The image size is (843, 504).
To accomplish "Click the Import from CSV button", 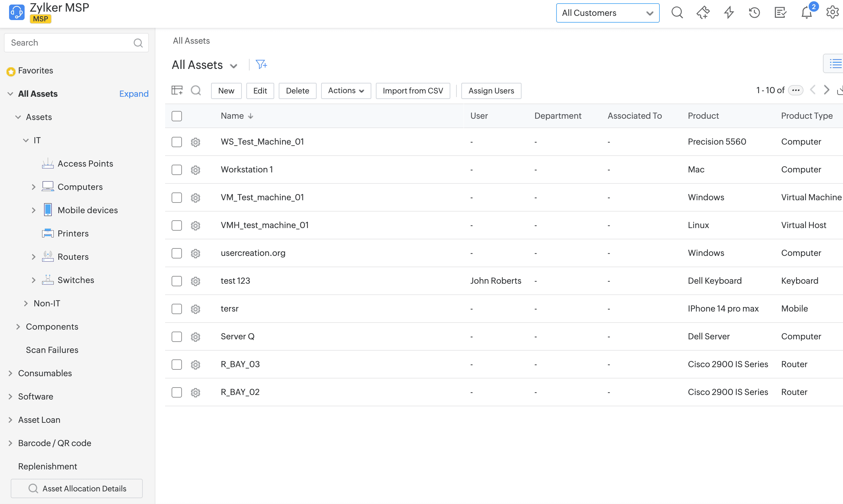I will (412, 91).
